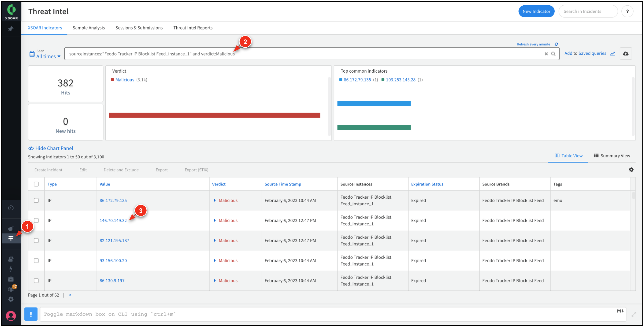
Task: Open Threat Intel Reports tab
Action: pos(193,28)
